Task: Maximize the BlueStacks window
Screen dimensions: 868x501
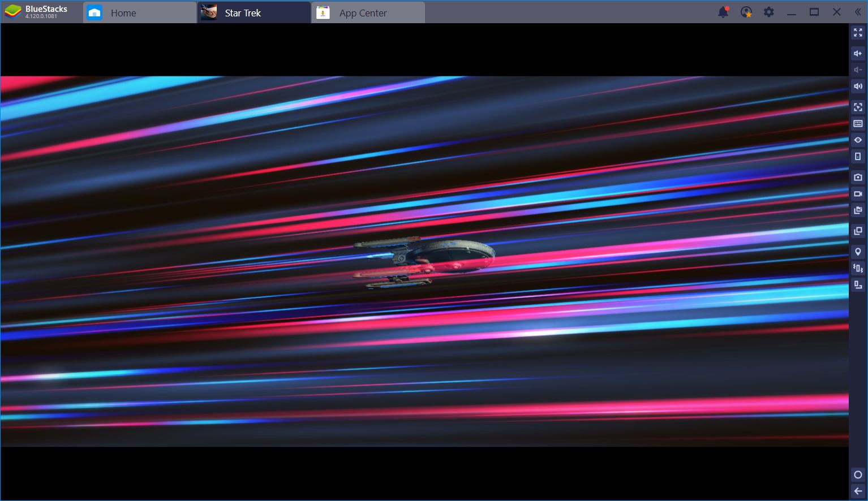Action: coord(814,12)
